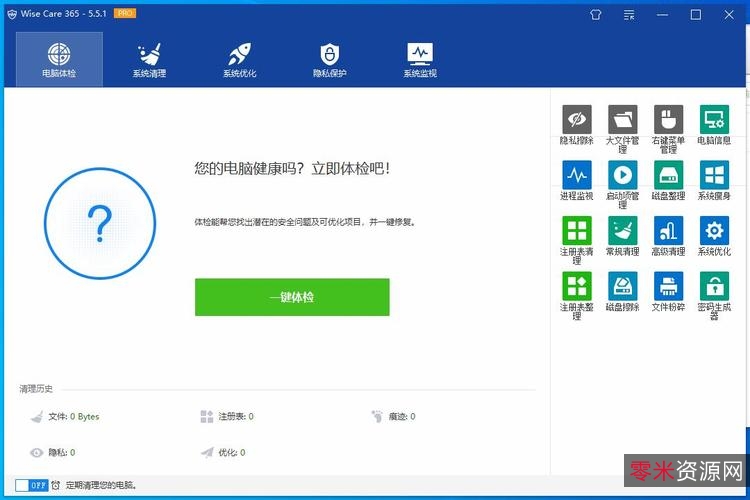Switch to the 隐私保护 privacy protector tab
This screenshot has height=500, width=750.
(330, 59)
